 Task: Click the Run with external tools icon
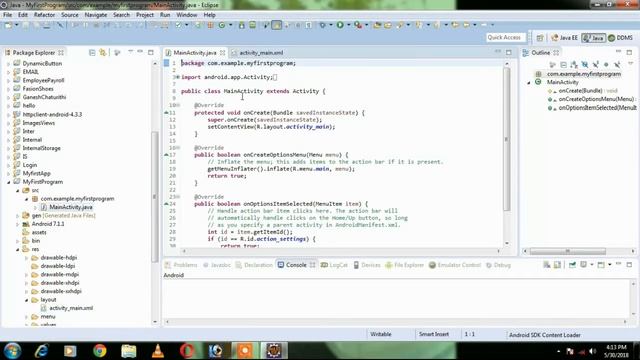(x=358, y=25)
